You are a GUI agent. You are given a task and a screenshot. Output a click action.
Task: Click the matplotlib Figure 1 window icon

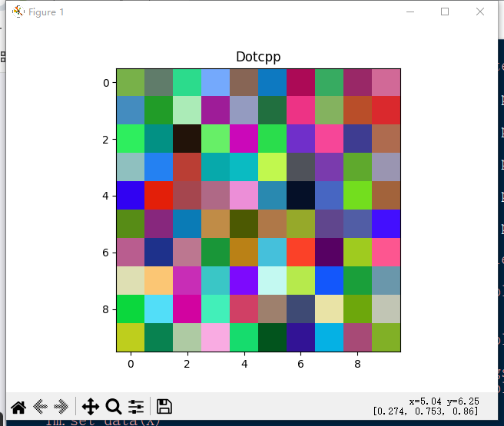click(18, 12)
